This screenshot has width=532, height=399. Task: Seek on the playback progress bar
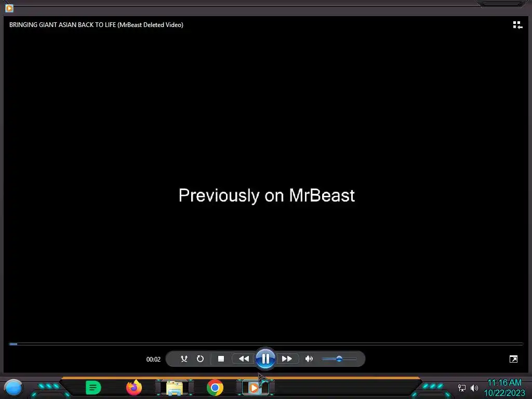pyautogui.click(x=266, y=344)
